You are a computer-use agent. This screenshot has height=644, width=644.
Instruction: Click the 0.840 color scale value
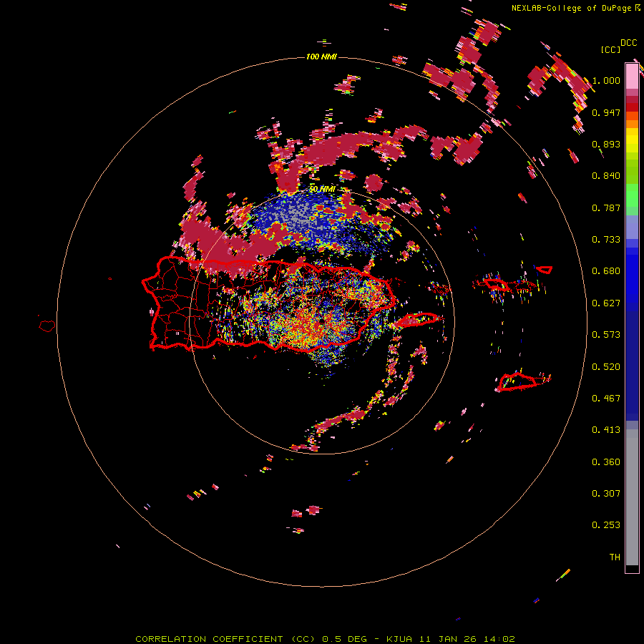tap(606, 176)
